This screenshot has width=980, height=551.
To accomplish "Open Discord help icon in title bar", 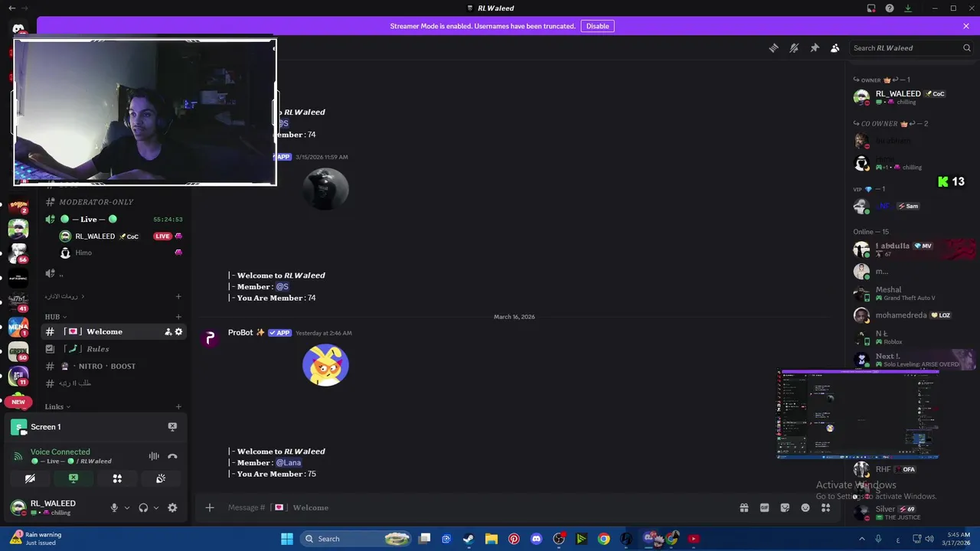I will click(890, 8).
